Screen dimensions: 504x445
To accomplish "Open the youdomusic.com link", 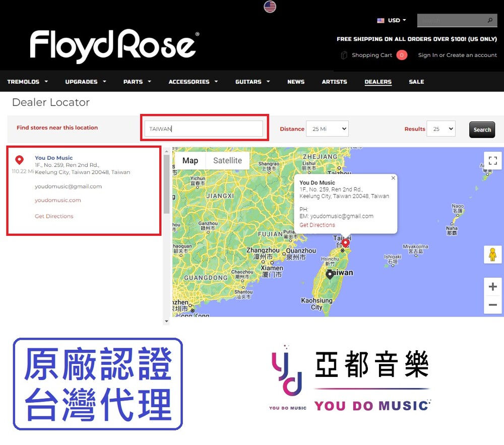I will pos(57,200).
